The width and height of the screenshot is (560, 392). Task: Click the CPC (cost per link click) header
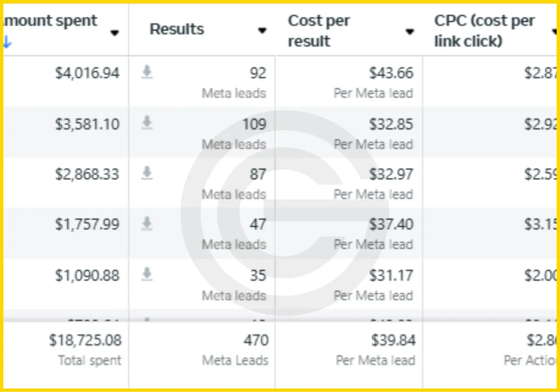(x=484, y=31)
